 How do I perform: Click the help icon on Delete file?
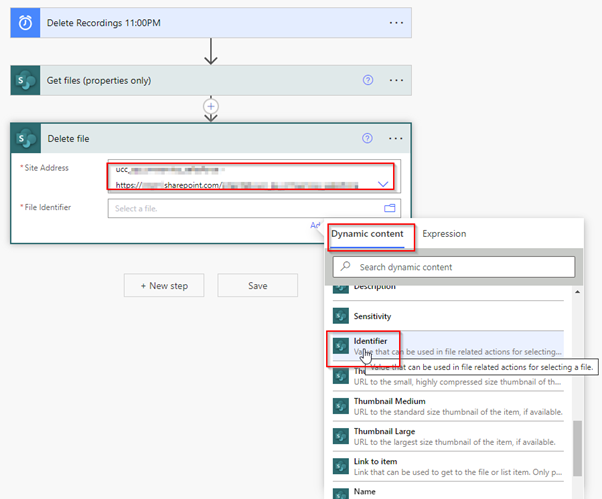(x=367, y=138)
